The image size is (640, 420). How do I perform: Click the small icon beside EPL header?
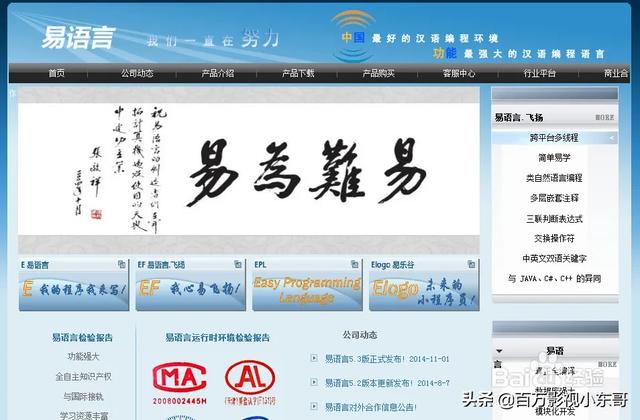coord(354,265)
